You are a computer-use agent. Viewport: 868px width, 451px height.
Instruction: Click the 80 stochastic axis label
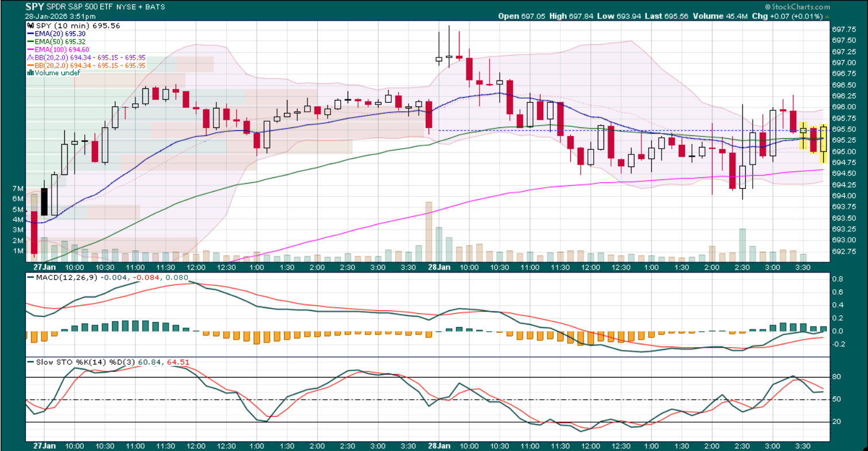coord(837,377)
